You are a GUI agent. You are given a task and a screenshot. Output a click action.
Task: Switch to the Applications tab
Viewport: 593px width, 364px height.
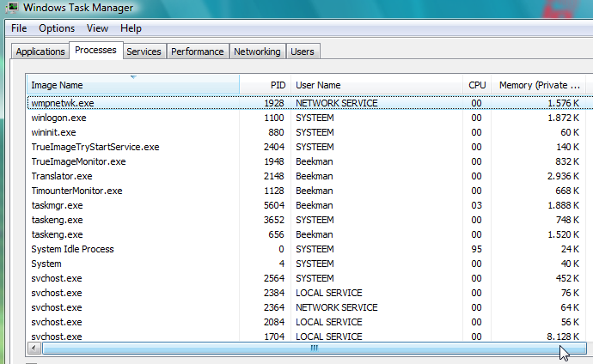coord(40,52)
